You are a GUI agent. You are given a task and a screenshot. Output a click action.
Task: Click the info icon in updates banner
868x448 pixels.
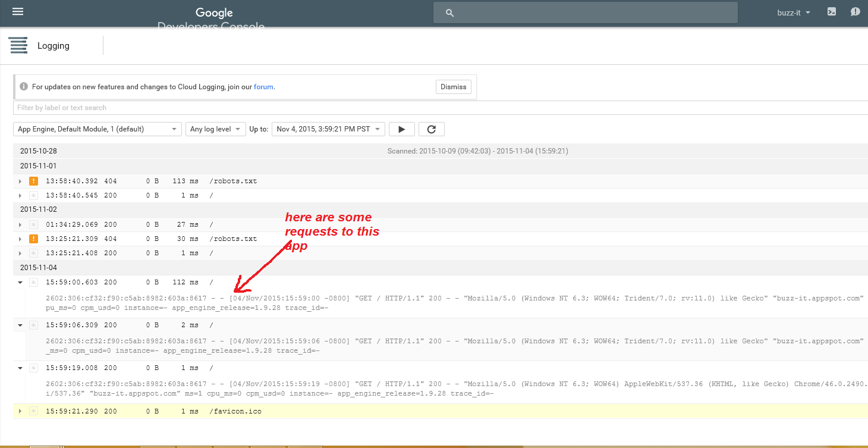[x=24, y=87]
